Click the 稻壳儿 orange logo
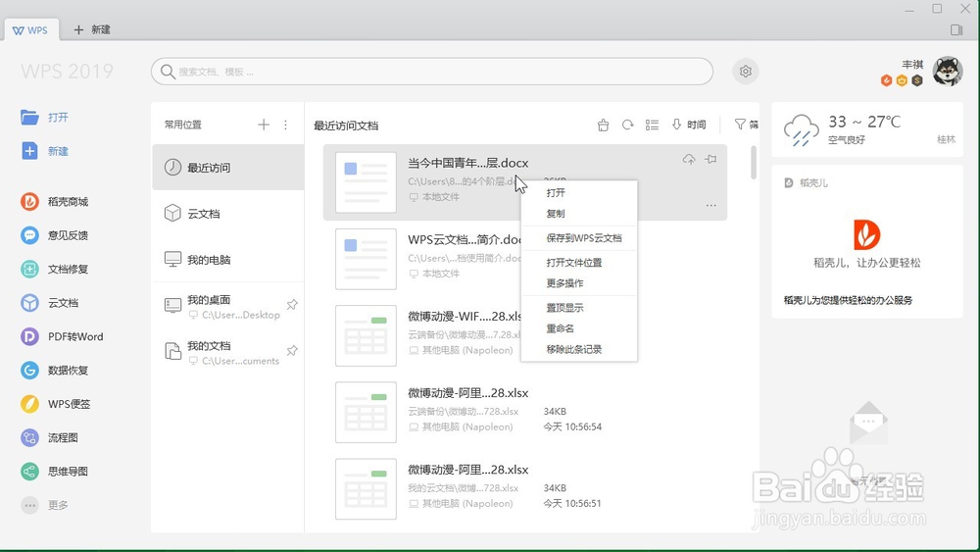 (867, 234)
